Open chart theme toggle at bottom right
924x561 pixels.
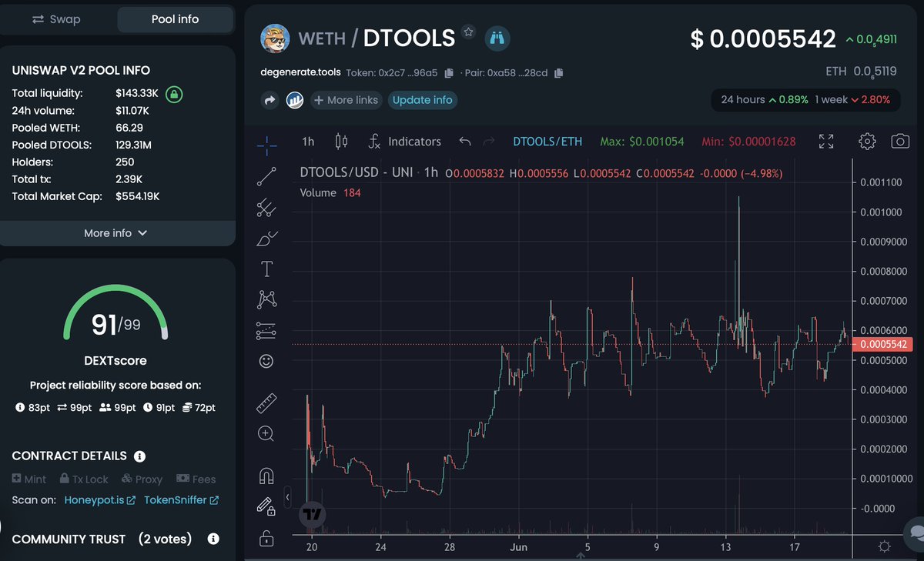click(x=884, y=546)
